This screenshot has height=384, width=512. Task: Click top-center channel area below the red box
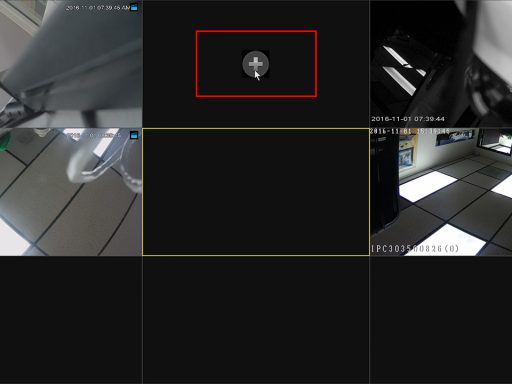click(256, 112)
